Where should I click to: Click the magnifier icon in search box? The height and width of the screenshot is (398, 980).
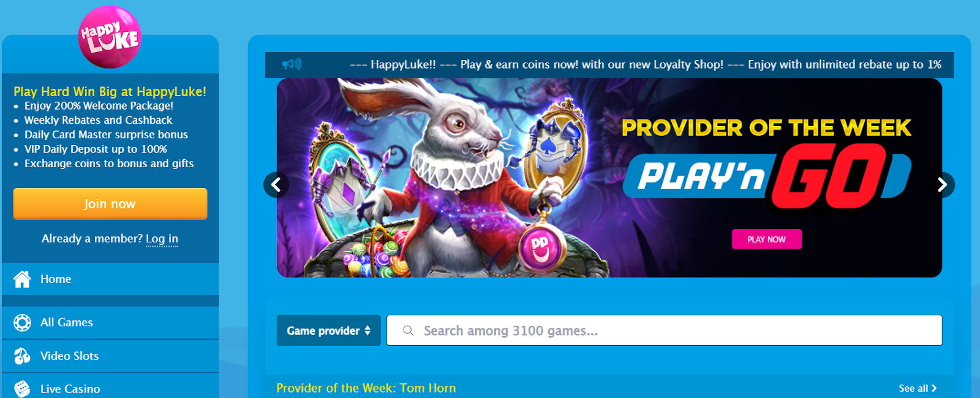409,331
